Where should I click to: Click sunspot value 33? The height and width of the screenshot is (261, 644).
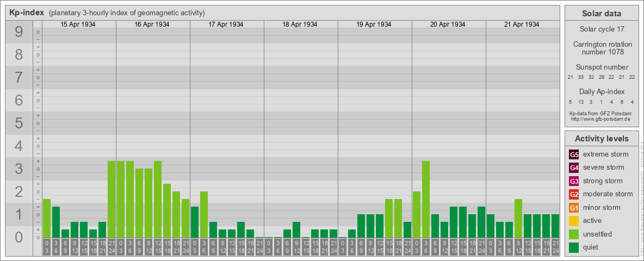(581, 77)
